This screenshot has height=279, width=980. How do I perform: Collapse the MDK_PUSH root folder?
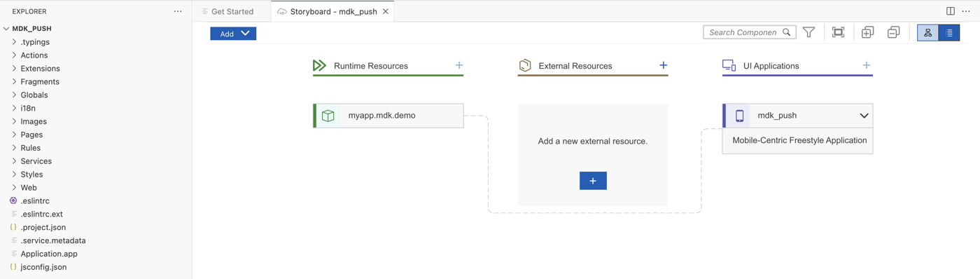6,29
